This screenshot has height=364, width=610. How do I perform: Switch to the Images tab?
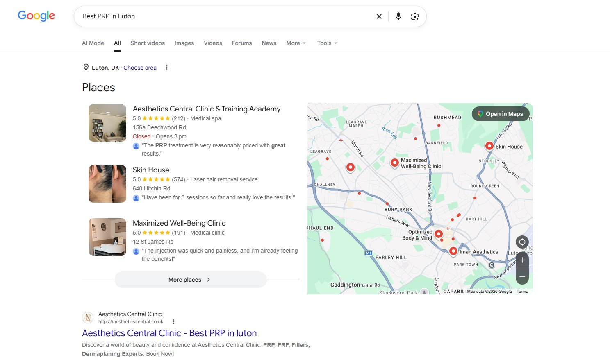pos(184,43)
